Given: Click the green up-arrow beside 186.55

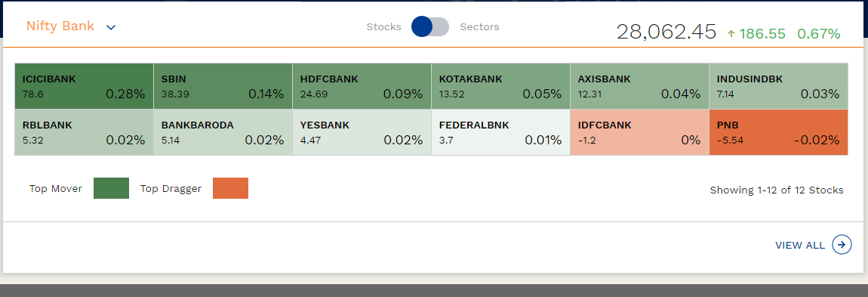Looking at the screenshot, I should [731, 34].
